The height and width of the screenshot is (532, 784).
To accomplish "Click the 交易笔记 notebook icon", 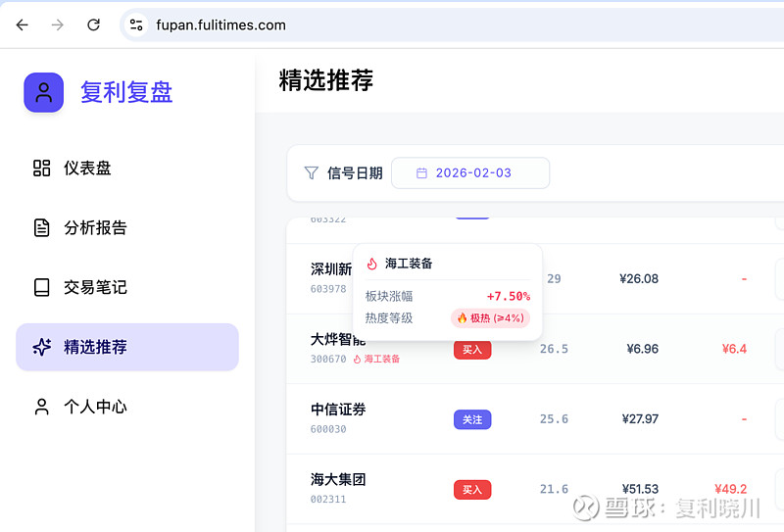I will (41, 287).
